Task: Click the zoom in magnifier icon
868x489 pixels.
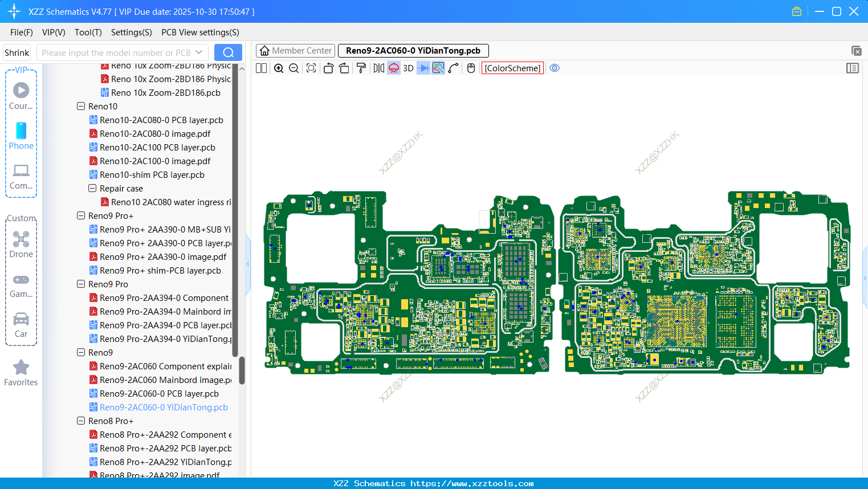Action: click(279, 68)
